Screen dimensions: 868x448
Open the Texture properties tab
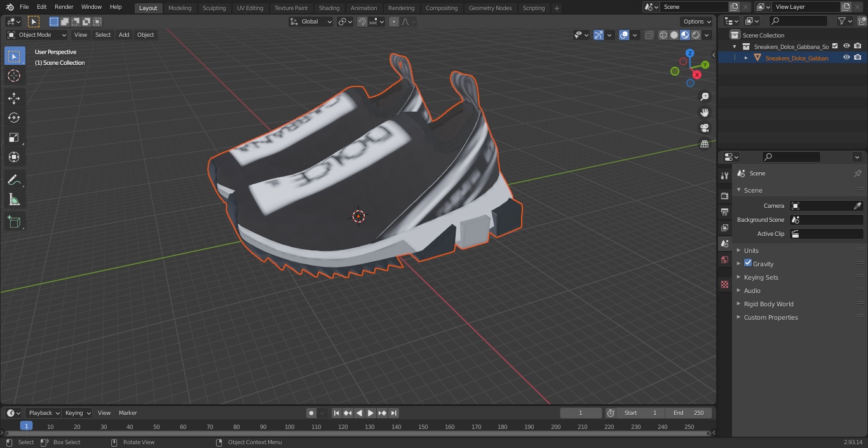click(x=724, y=284)
